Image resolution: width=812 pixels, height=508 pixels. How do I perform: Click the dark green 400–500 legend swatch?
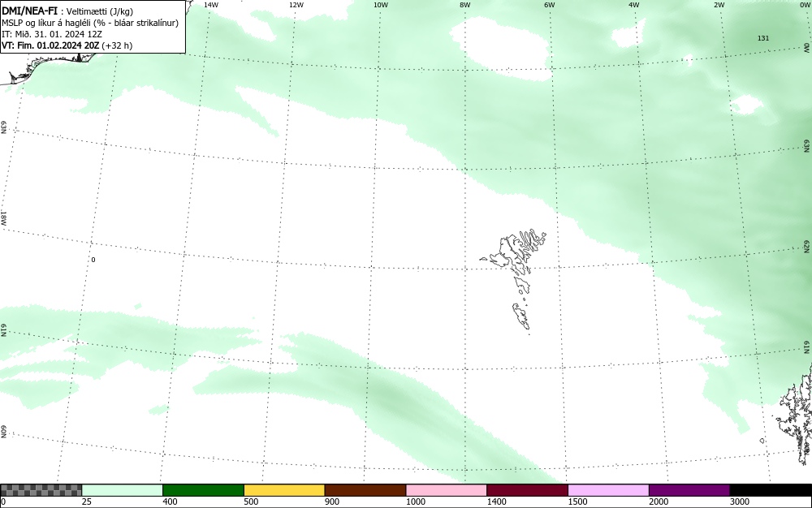pos(203,490)
